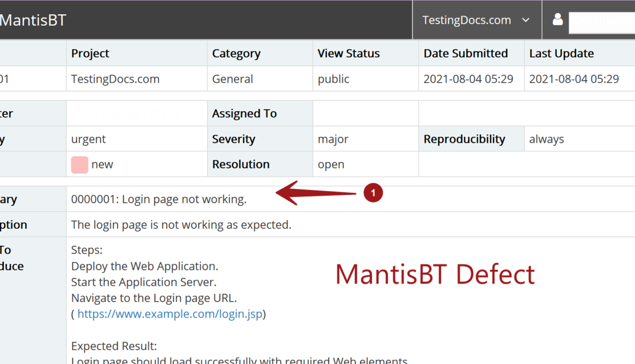Click the chevron next to TestingDocs.com
This screenshot has height=364, width=635.
coord(526,20)
